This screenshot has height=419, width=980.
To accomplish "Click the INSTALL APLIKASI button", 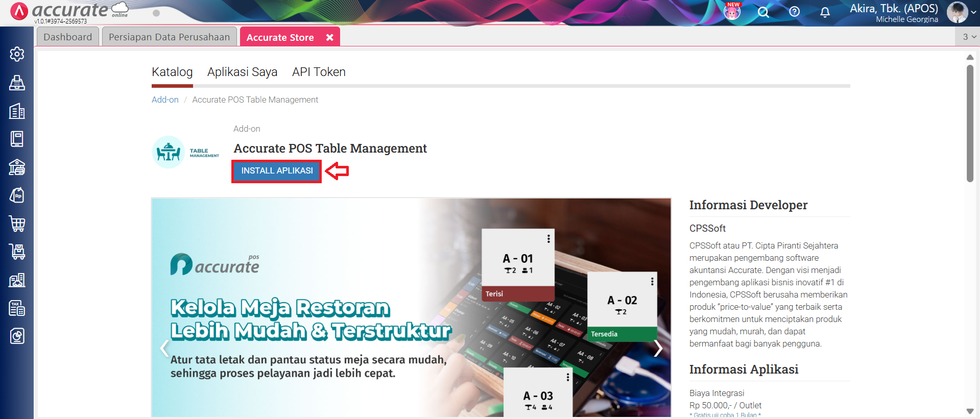I will tap(277, 171).
